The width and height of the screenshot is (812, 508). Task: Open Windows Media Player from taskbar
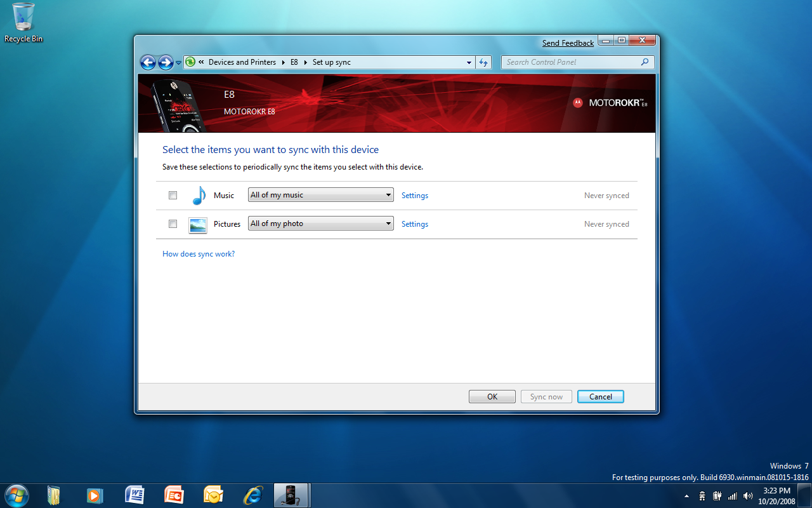[94, 495]
